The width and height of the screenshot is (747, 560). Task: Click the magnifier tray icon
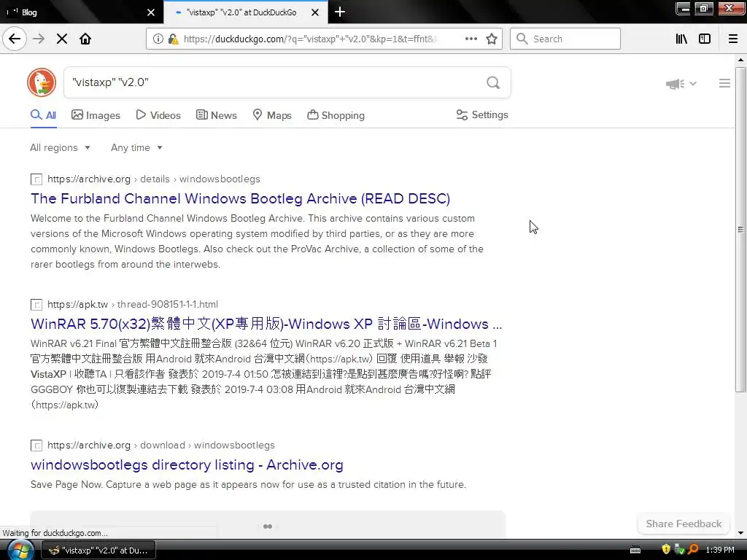coord(693,550)
